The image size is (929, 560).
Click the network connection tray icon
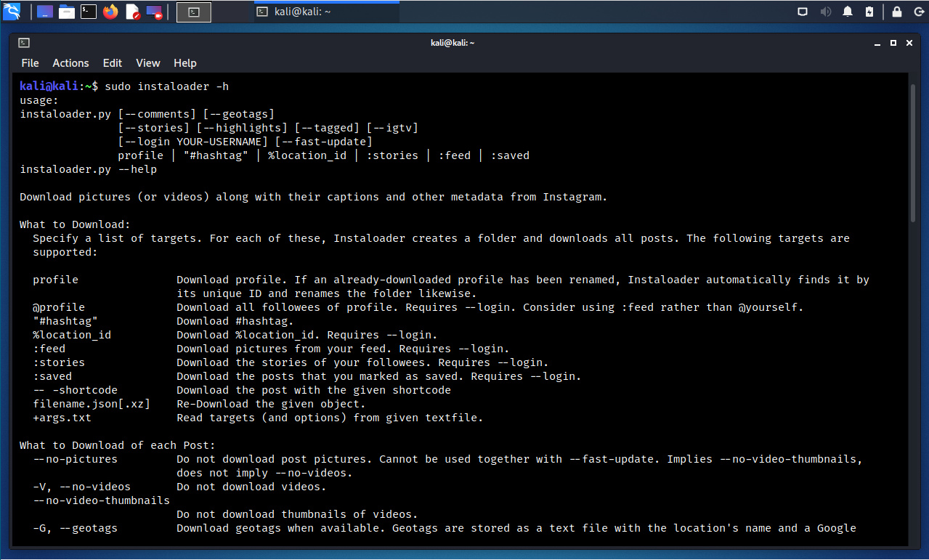(803, 12)
